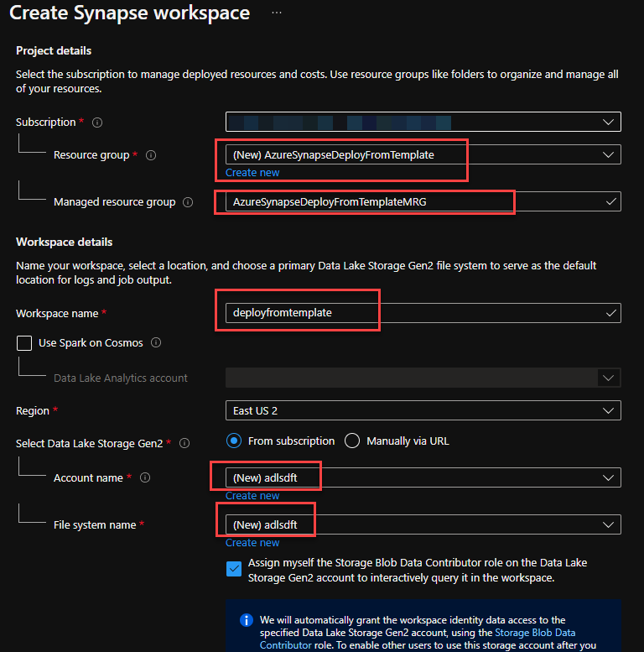Enable the Use Spark on Cosmos checkbox
This screenshot has height=652, width=644.
[24, 343]
